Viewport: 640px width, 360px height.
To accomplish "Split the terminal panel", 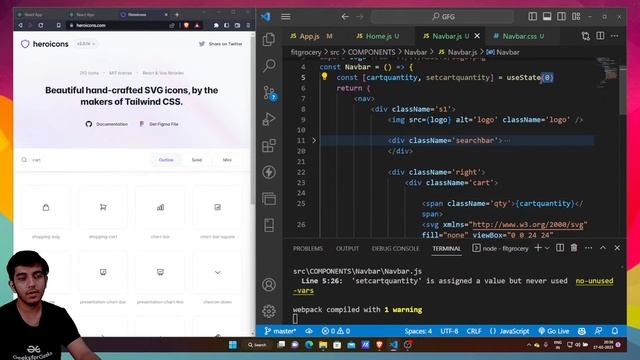I will point(560,248).
